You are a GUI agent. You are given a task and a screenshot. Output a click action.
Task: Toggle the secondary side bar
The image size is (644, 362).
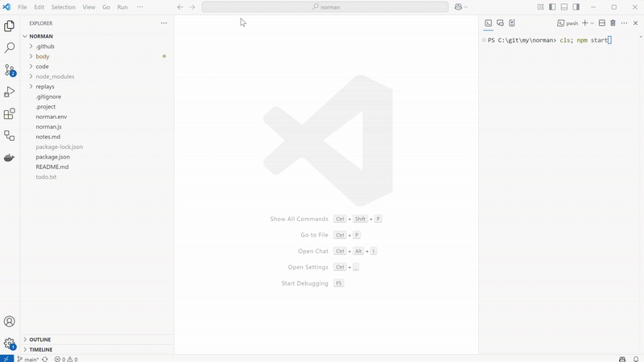[x=576, y=7]
